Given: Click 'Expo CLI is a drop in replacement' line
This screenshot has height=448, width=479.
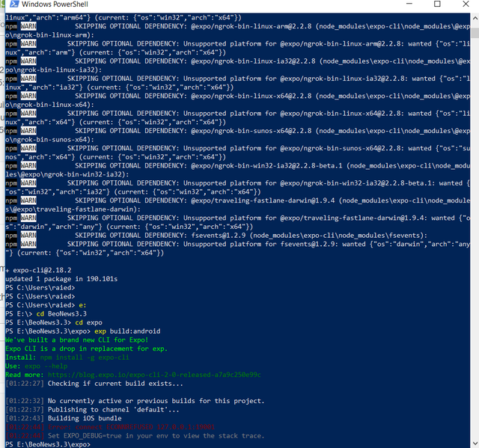Looking at the screenshot, I should click(87, 349).
